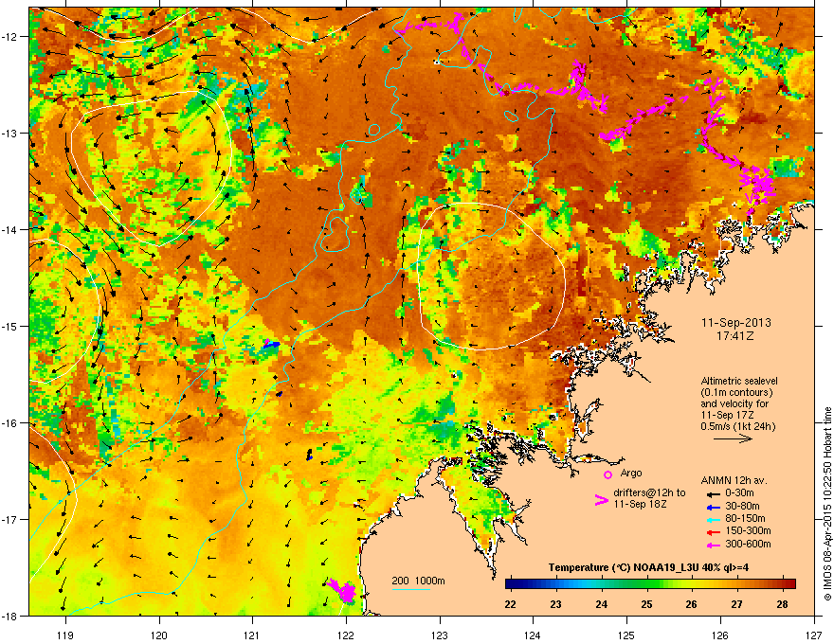Click the latitude axis label '-18'
The image size is (834, 644).
[x=11, y=616]
